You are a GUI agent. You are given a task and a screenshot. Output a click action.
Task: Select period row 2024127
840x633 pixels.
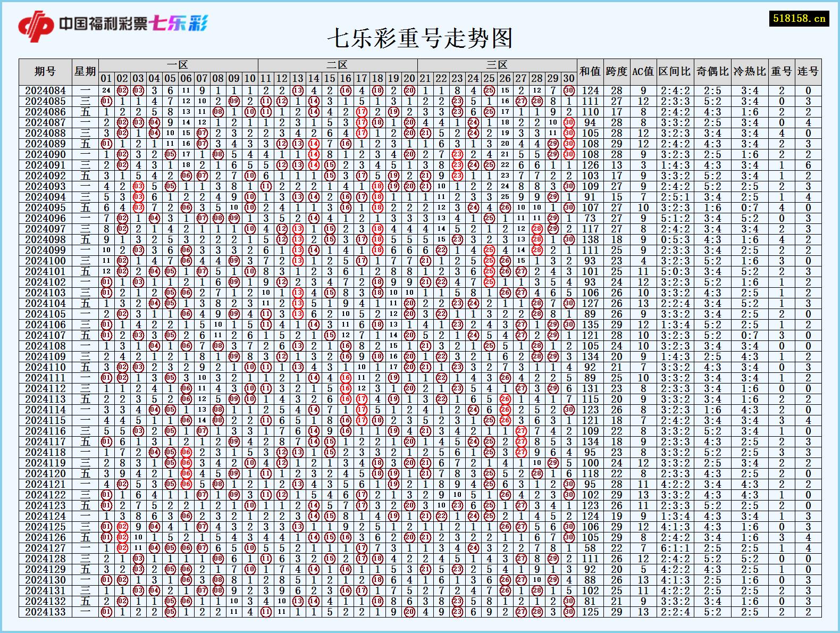pyautogui.click(x=420, y=548)
